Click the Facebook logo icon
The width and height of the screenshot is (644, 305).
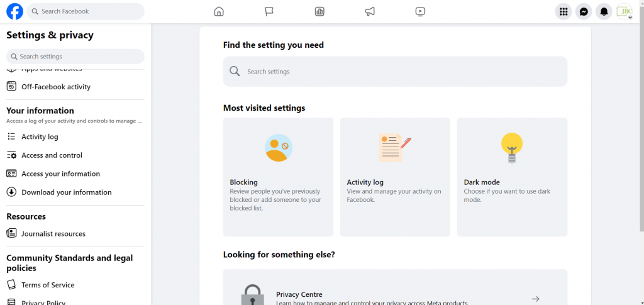(14, 11)
